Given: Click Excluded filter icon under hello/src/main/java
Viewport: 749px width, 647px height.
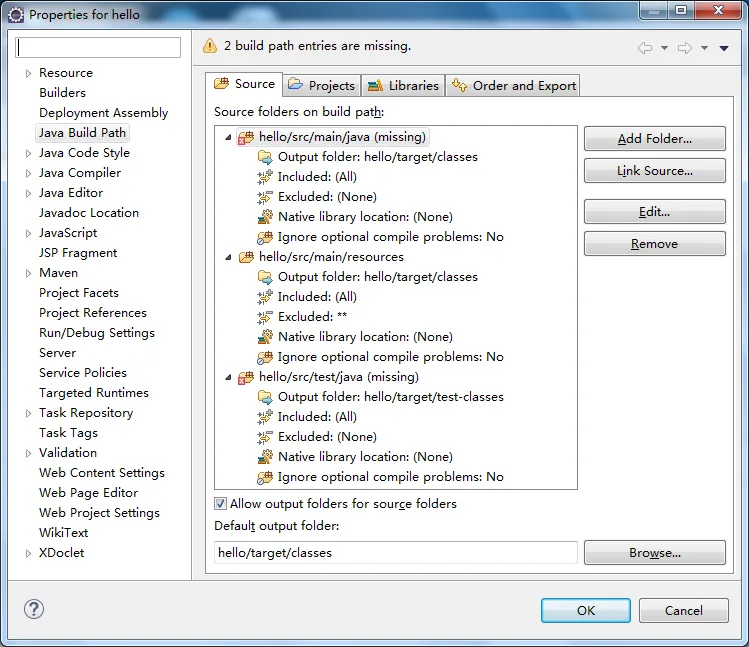Looking at the screenshot, I should (x=265, y=197).
